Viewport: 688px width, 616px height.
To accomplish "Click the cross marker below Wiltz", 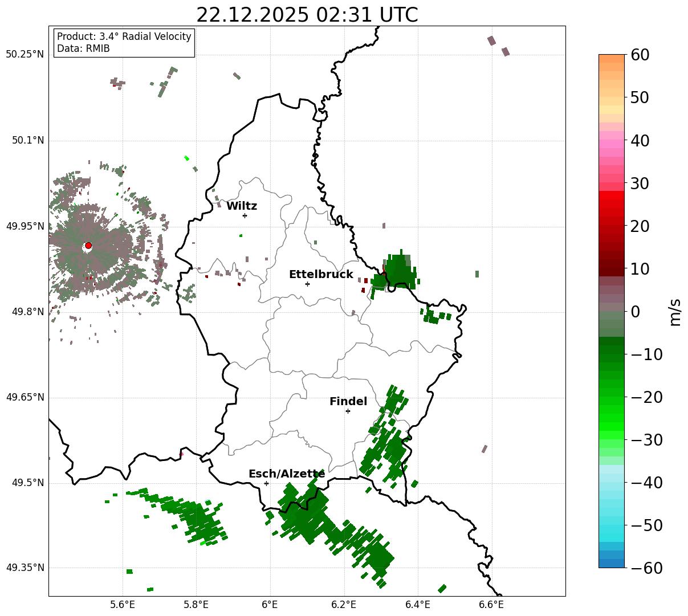I will (x=245, y=215).
